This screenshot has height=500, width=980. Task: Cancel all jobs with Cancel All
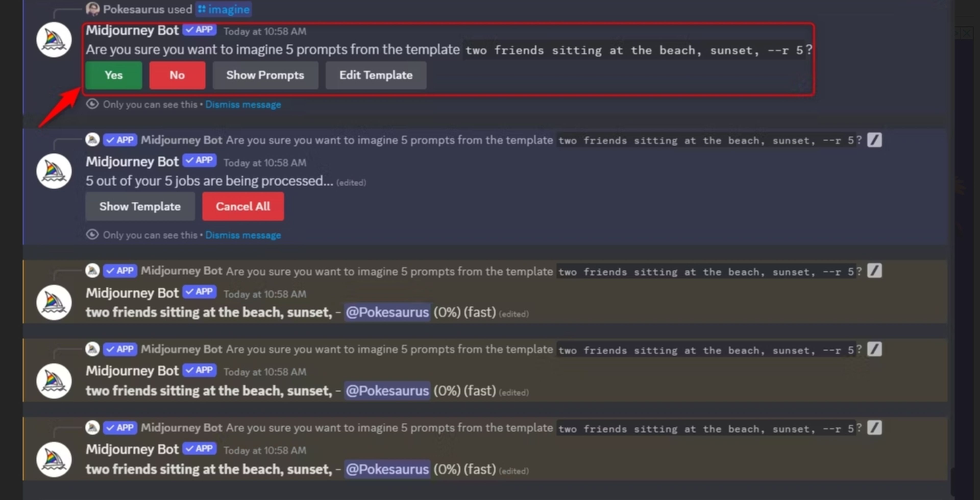(243, 207)
